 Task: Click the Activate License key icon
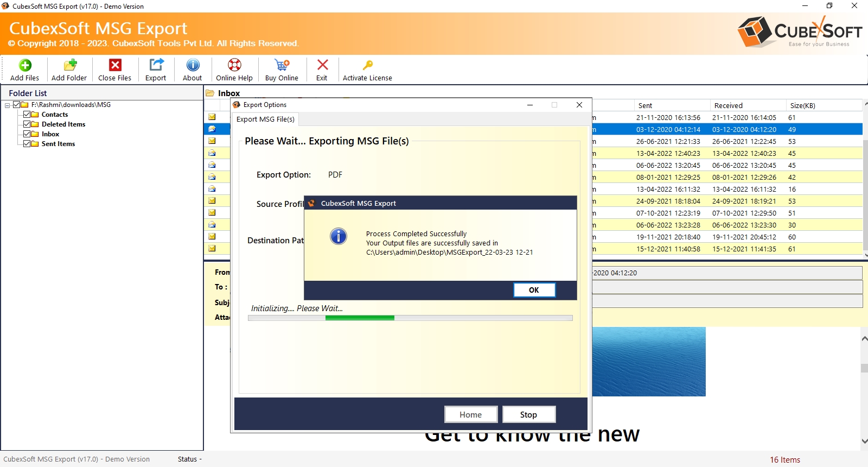pos(368,65)
